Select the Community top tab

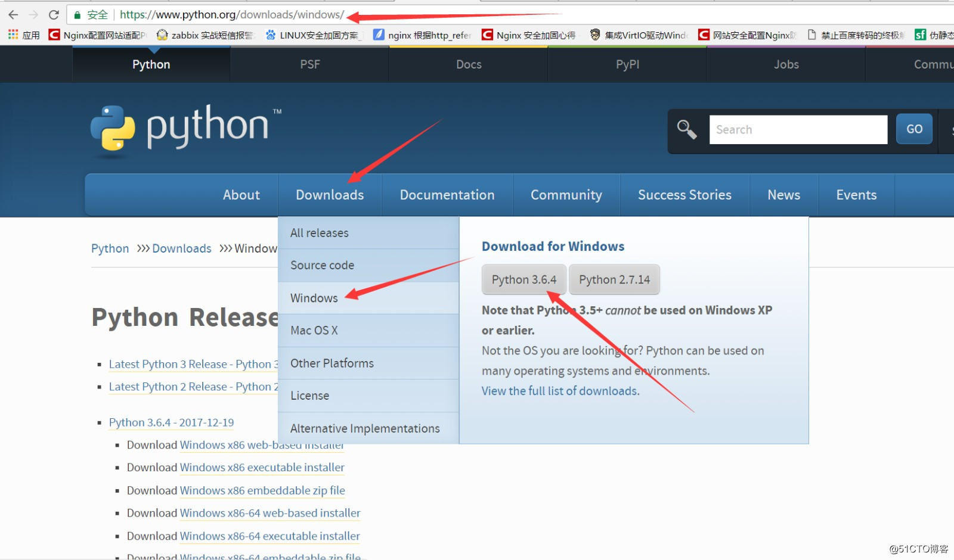point(910,64)
